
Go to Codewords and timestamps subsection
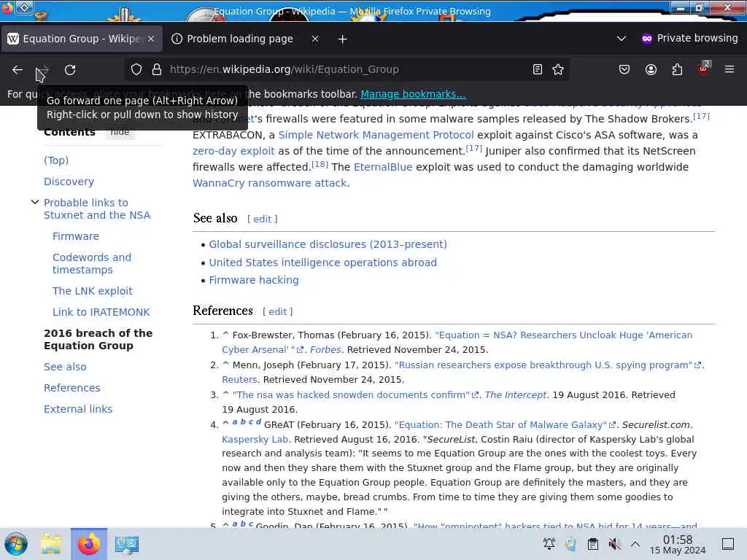91,263
